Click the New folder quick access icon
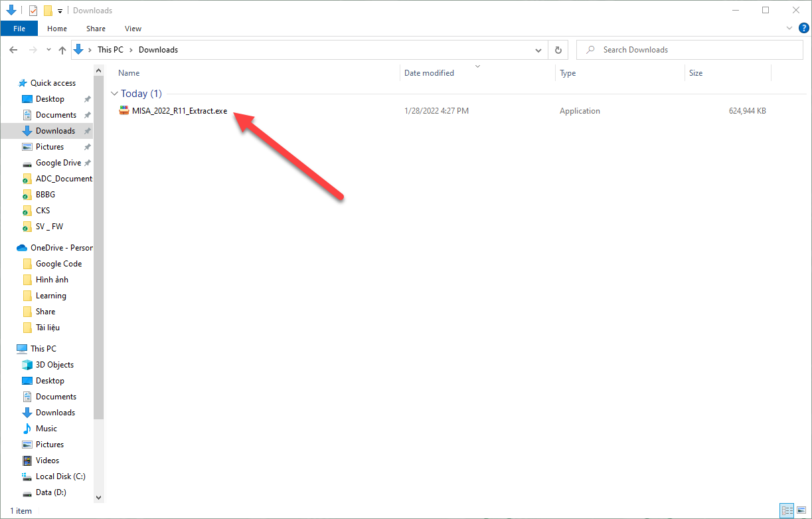This screenshot has width=812, height=519. tap(48, 11)
